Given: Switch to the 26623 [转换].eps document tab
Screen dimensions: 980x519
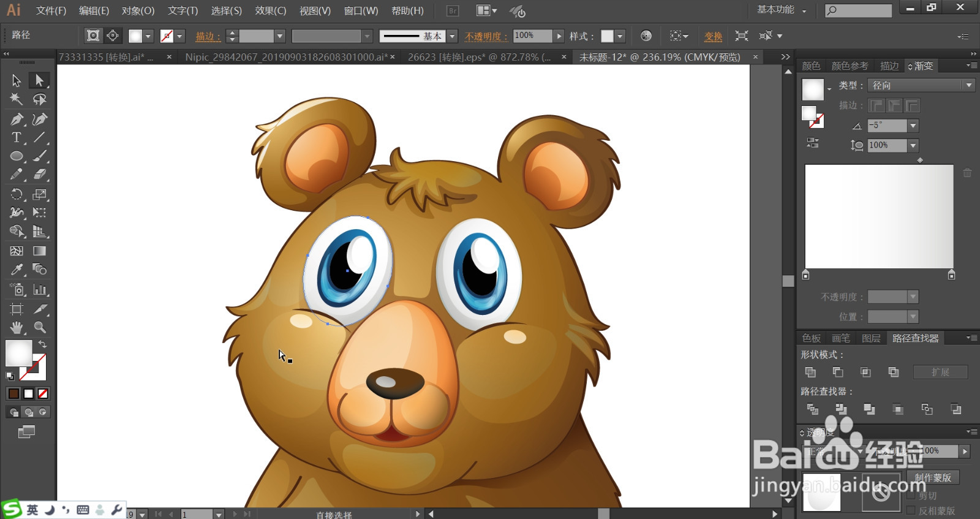Looking at the screenshot, I should (x=479, y=57).
